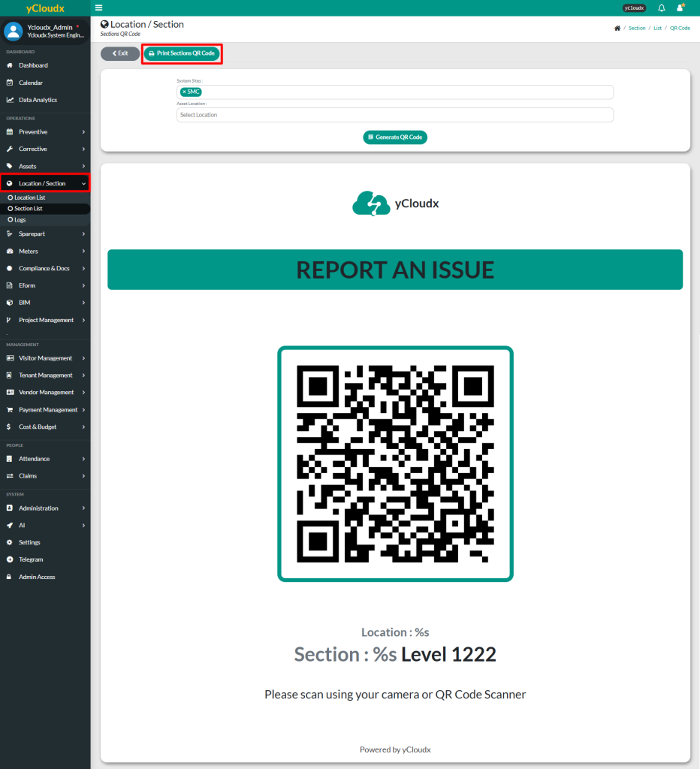The width and height of the screenshot is (700, 769).
Task: Click the yCloudx badge in top bar
Action: pyautogui.click(x=634, y=8)
